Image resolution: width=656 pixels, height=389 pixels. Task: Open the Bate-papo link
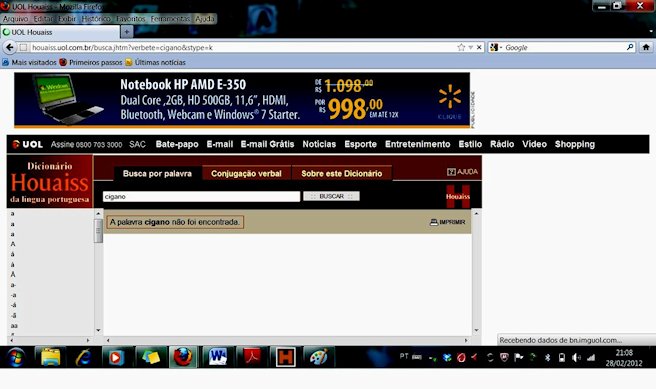click(177, 144)
